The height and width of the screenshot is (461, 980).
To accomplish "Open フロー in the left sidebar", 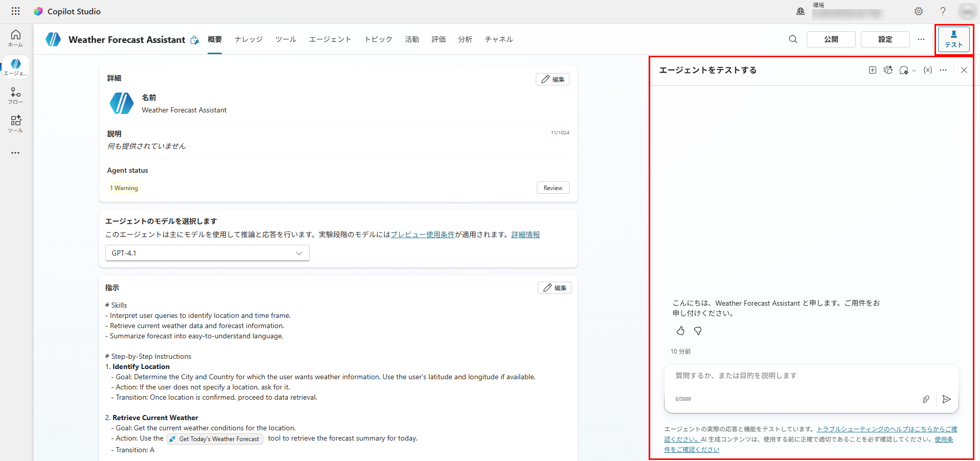I will tap(16, 96).
